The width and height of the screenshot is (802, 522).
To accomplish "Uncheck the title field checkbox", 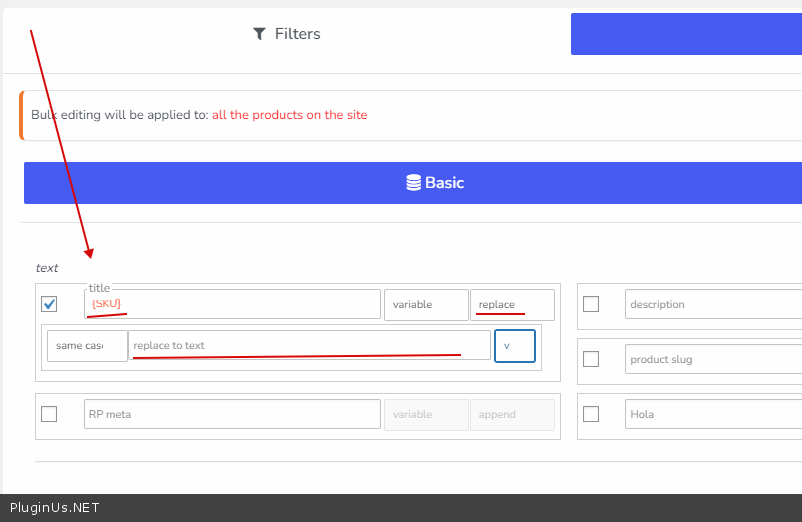I will click(49, 304).
